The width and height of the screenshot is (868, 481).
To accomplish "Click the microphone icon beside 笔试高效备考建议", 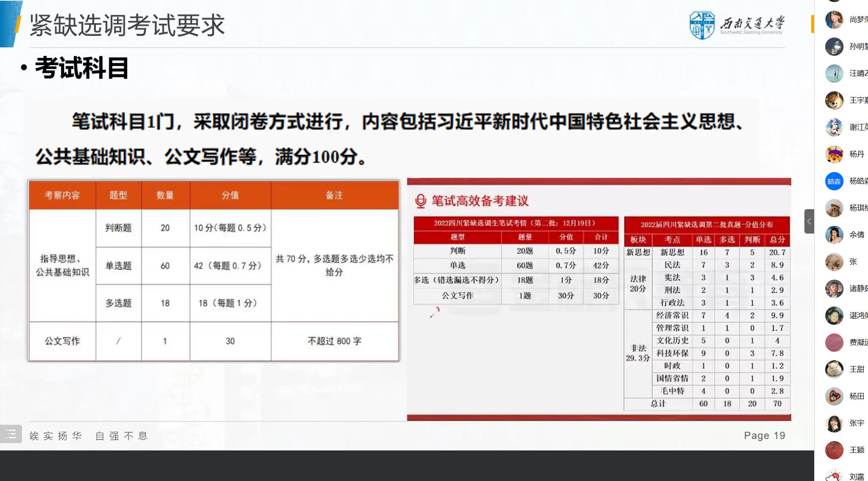I will (x=420, y=201).
